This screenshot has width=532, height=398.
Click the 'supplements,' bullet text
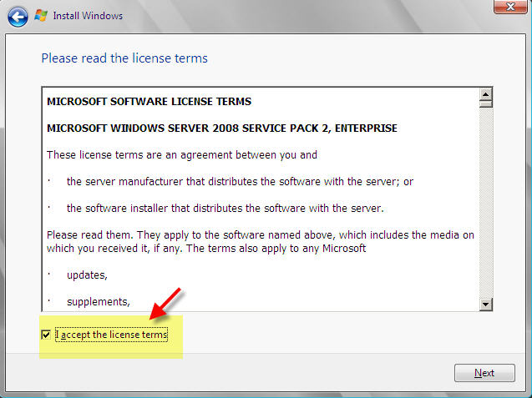coord(99,302)
